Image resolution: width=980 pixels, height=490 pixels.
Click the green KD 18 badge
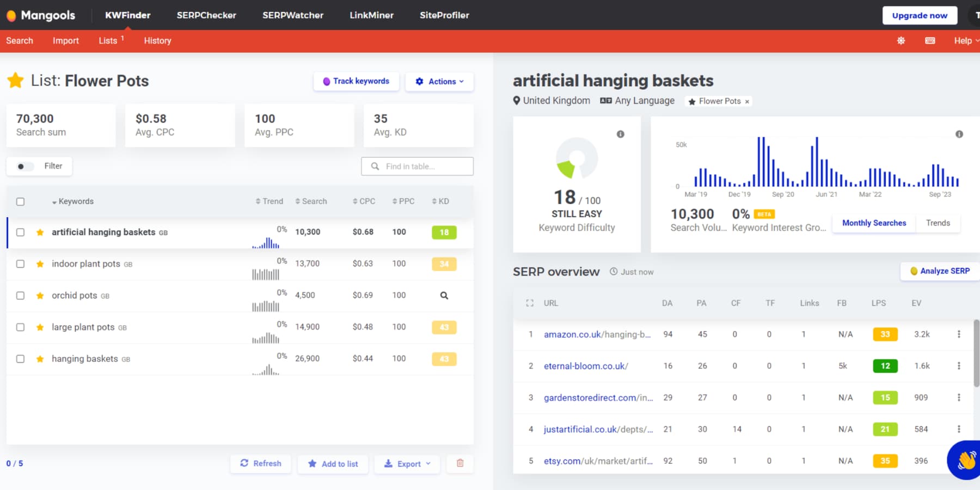(x=444, y=232)
